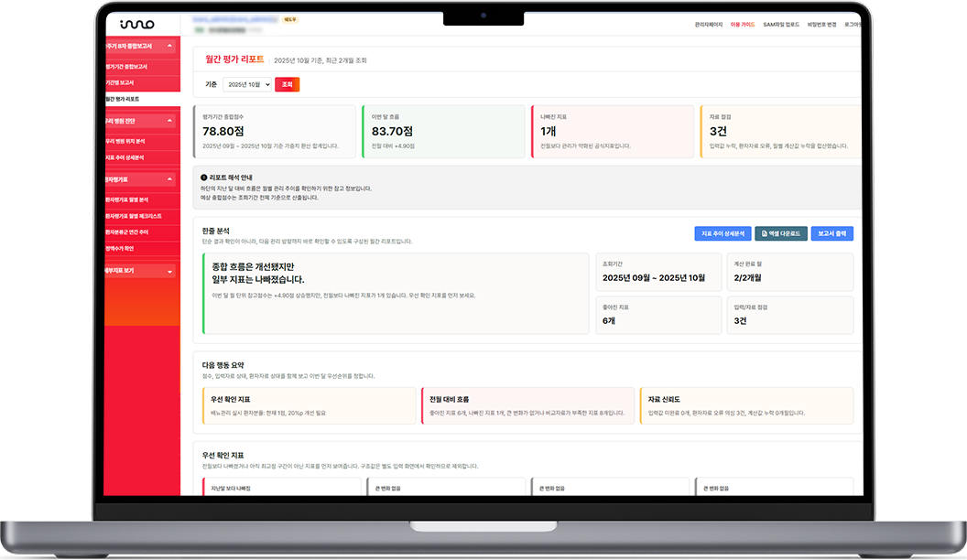Open SAM파일 업로드 in top navigation
The width and height of the screenshot is (967, 560).
pyautogui.click(x=781, y=25)
